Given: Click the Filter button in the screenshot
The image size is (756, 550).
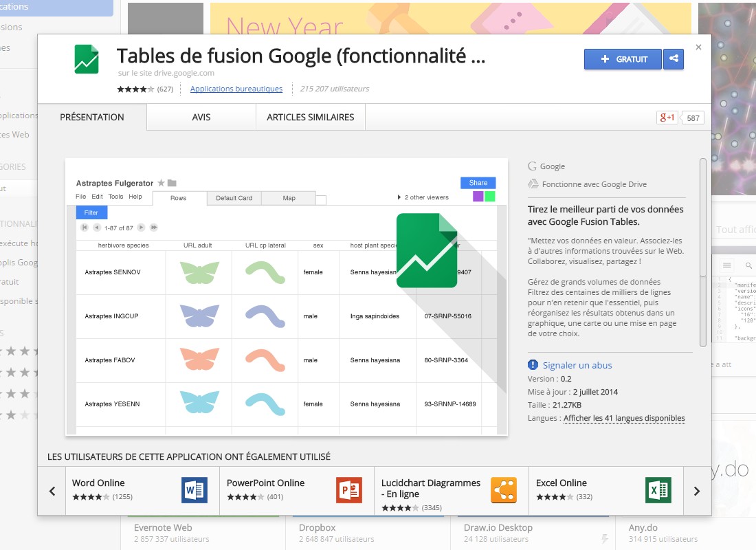Looking at the screenshot, I should (91, 212).
